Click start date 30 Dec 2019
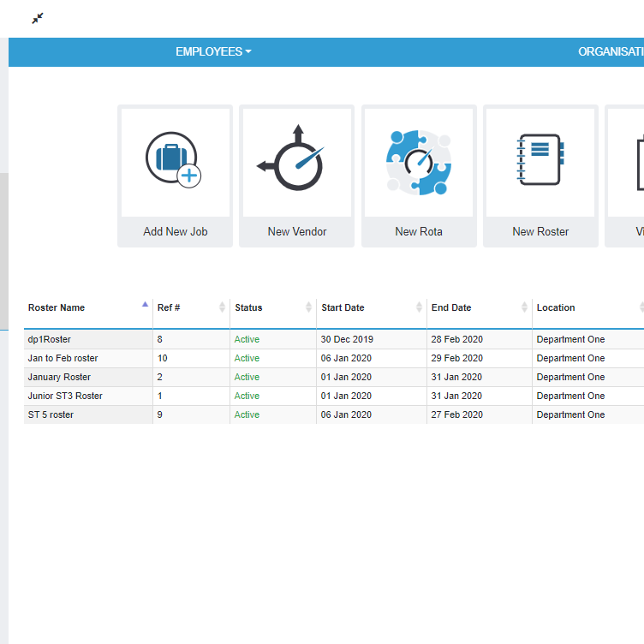This screenshot has width=644, height=644. tap(347, 339)
